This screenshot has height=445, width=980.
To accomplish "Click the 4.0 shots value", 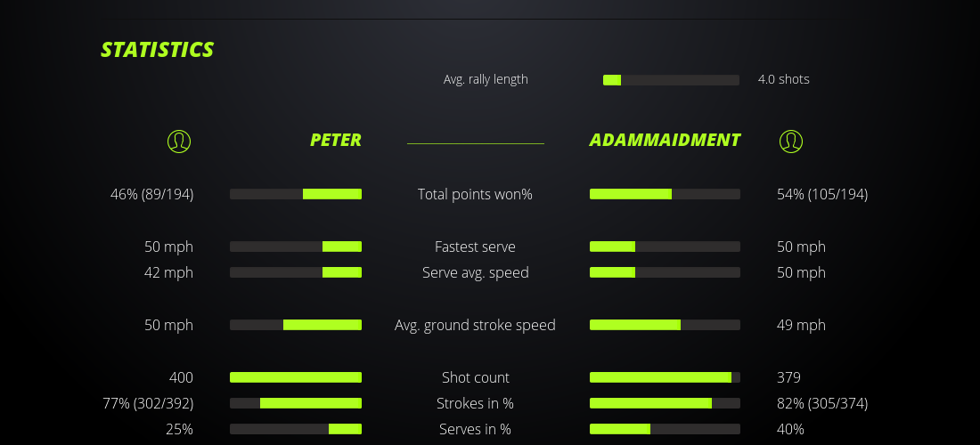I will pos(783,79).
